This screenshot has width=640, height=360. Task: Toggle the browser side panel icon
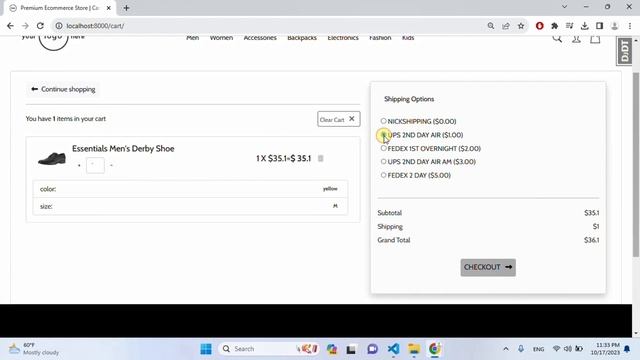click(599, 26)
